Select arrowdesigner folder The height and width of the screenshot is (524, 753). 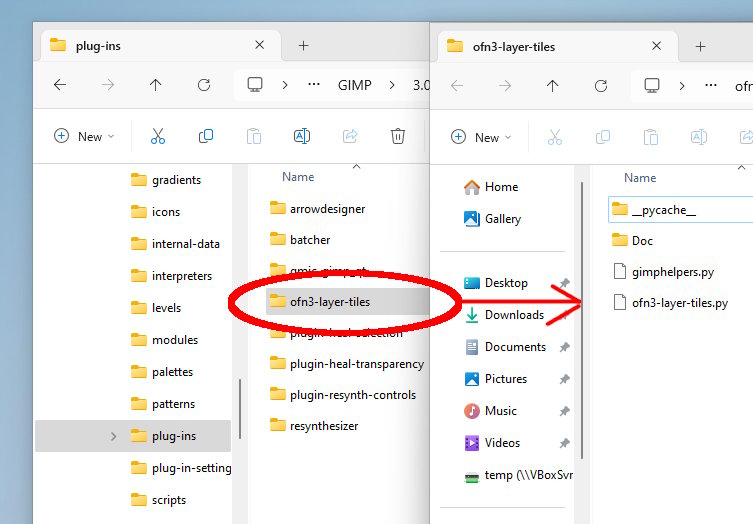click(x=317, y=209)
